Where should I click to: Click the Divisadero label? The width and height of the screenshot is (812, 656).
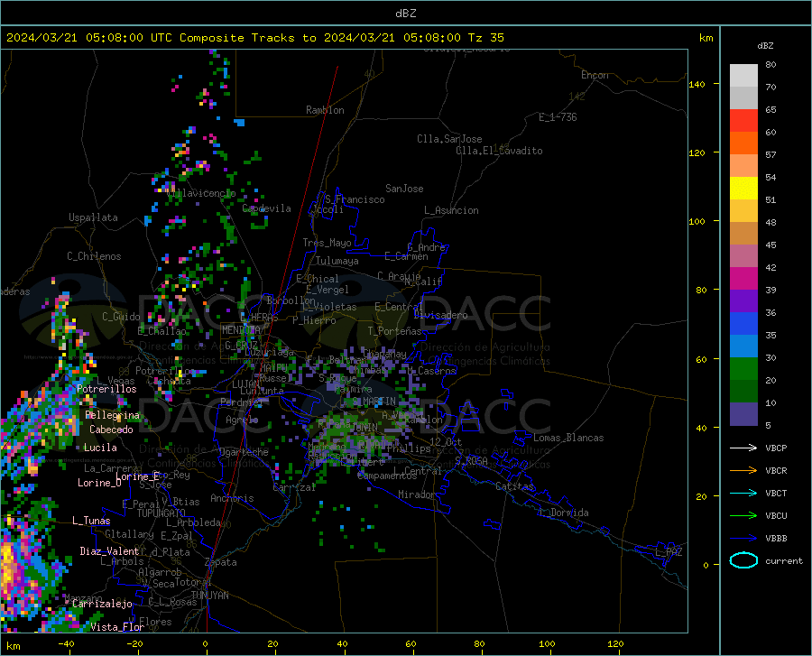pos(440,315)
